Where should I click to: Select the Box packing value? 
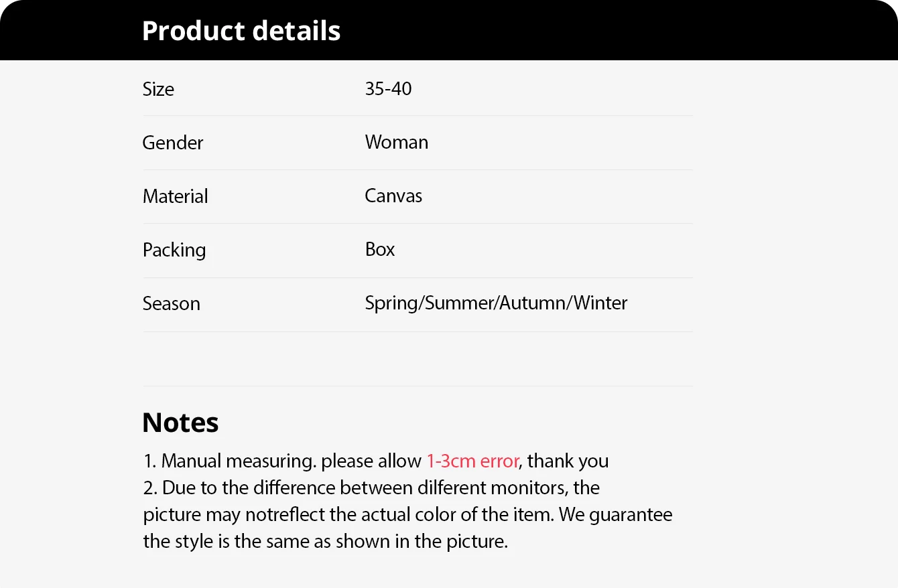click(x=380, y=249)
